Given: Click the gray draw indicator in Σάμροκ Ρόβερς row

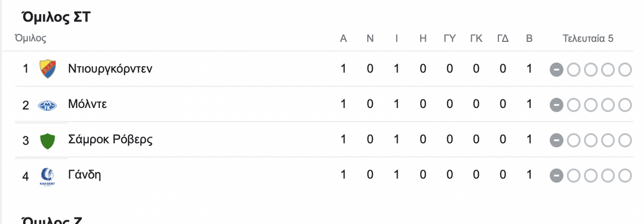Looking at the screenshot, I should tap(557, 140).
